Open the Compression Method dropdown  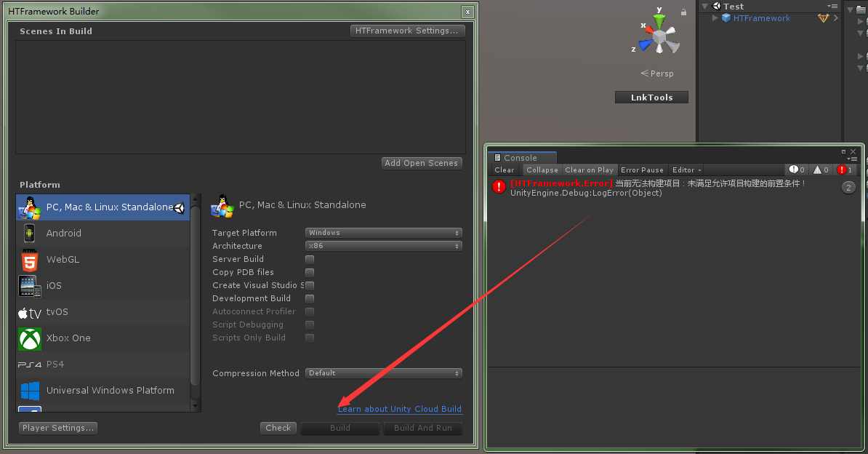(383, 373)
